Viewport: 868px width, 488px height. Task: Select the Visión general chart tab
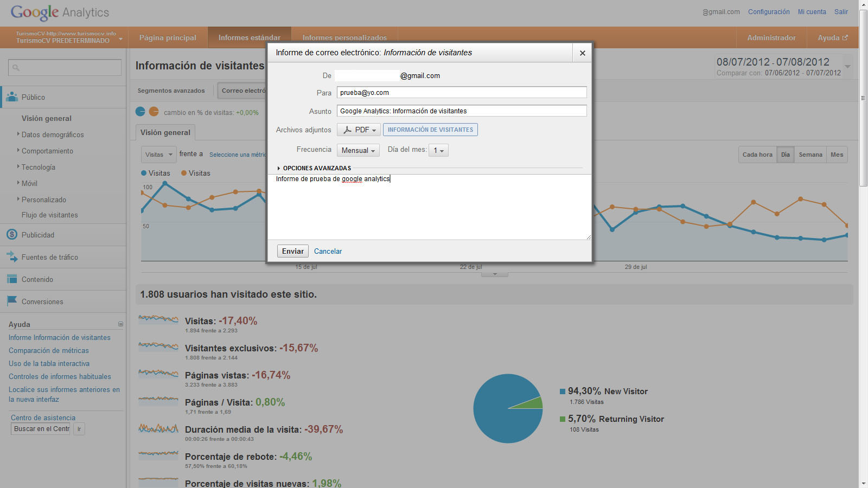click(x=165, y=132)
